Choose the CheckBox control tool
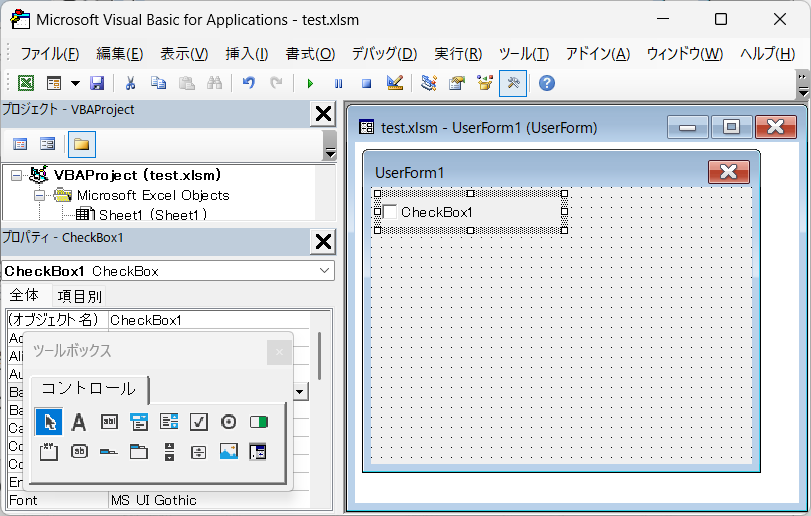 click(199, 422)
